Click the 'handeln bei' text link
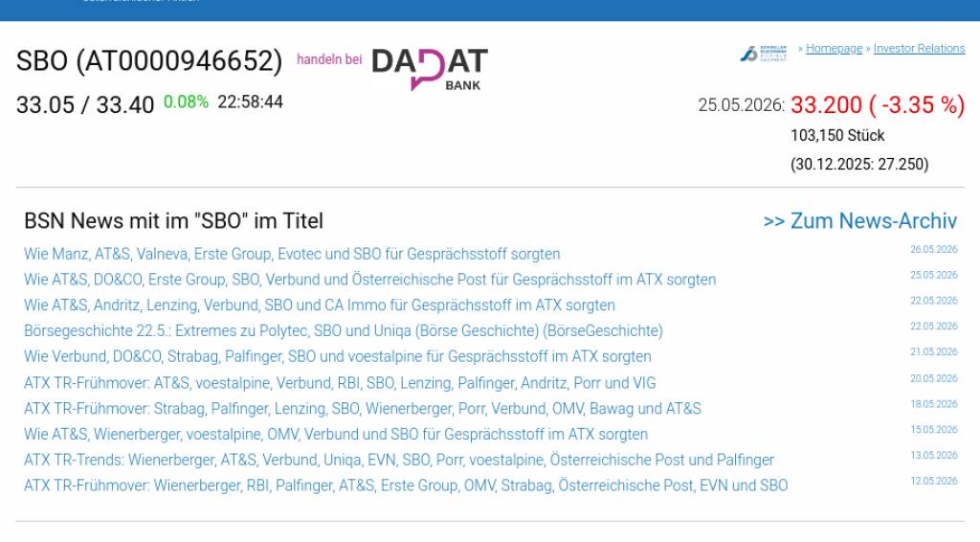 pos(329,59)
